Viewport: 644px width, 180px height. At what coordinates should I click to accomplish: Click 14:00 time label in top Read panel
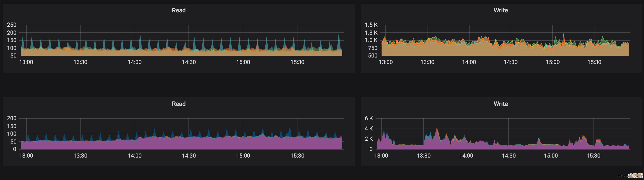tap(134, 62)
